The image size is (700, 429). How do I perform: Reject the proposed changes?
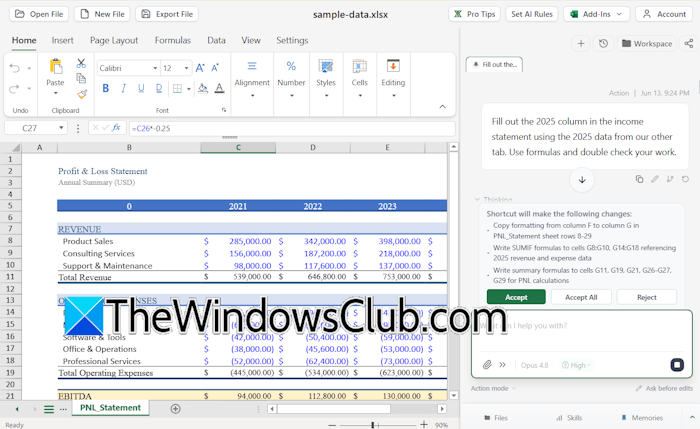[x=646, y=297]
